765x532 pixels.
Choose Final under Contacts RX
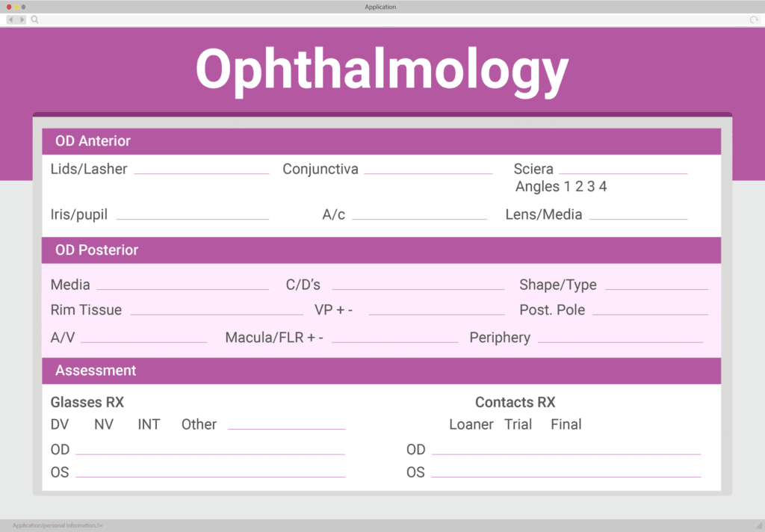(566, 424)
